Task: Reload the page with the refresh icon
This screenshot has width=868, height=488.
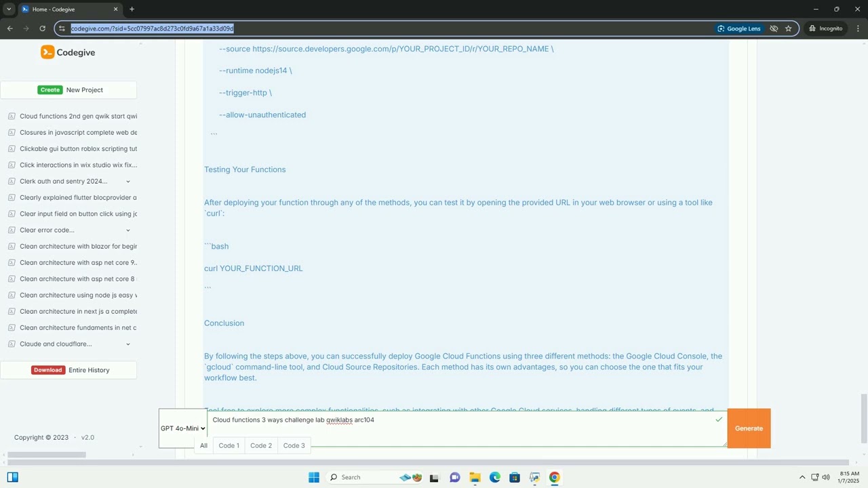Action: pyautogui.click(x=42, y=28)
